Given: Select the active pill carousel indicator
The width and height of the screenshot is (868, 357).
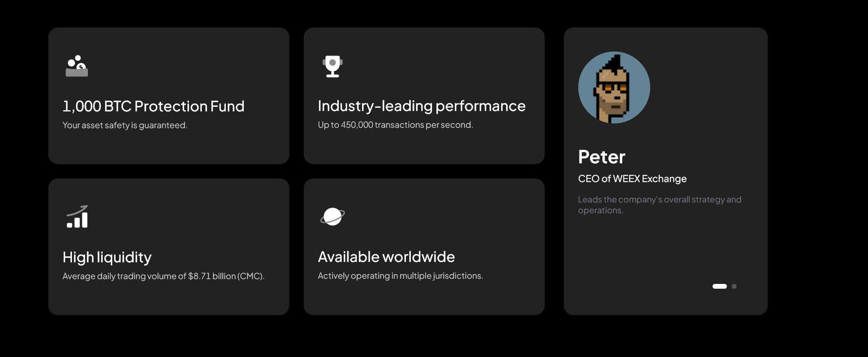Looking at the screenshot, I should click(x=719, y=286).
